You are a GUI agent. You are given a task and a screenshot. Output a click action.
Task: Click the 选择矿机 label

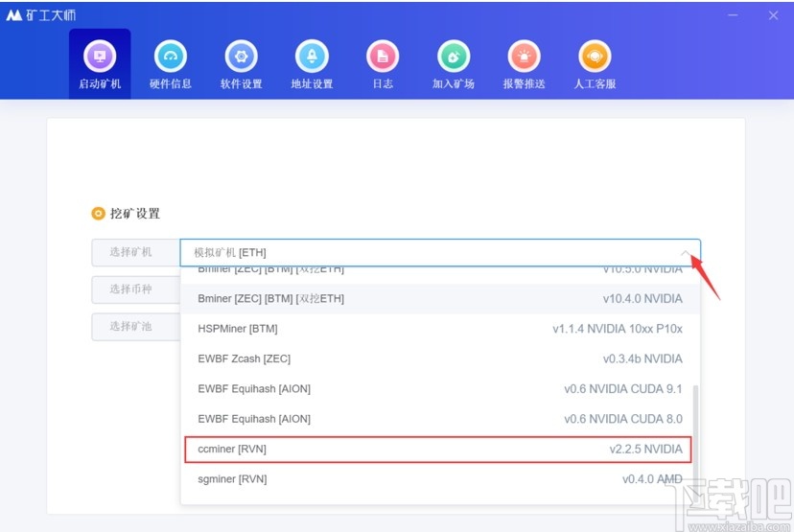click(130, 252)
